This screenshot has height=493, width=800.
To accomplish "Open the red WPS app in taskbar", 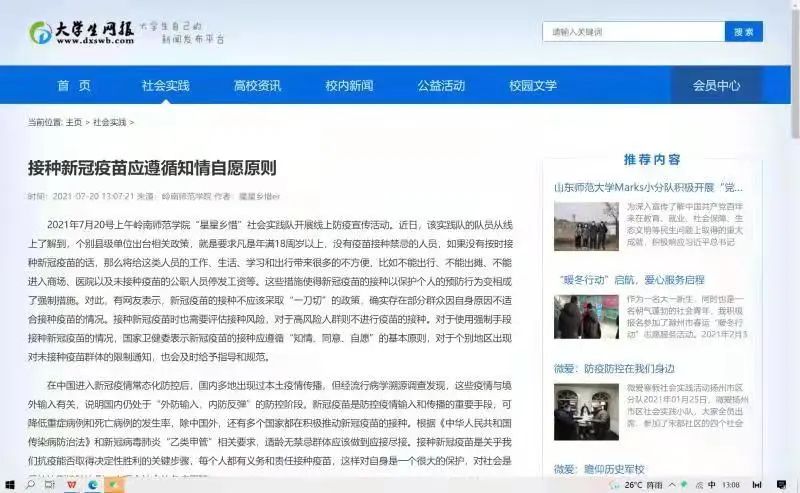I will 72,485.
